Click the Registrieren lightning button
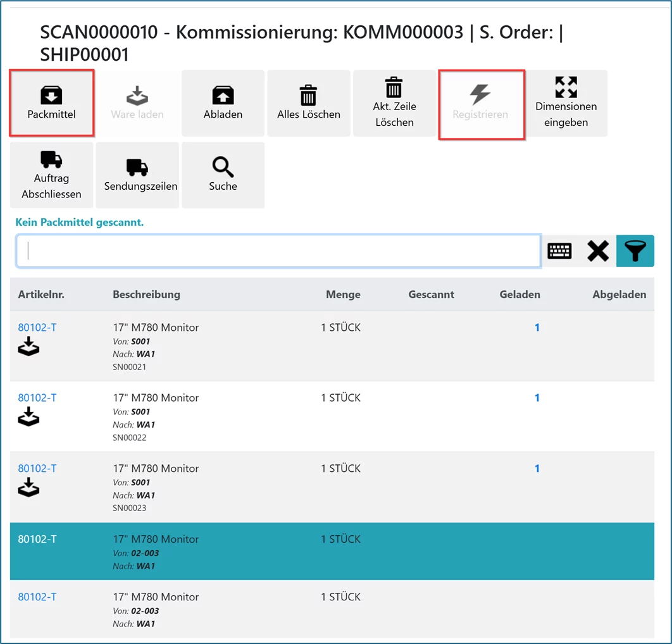 480,103
